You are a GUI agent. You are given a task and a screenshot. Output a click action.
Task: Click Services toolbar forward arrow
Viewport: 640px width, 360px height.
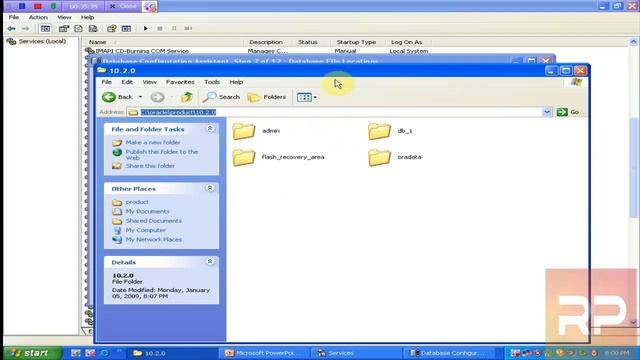coord(25,29)
